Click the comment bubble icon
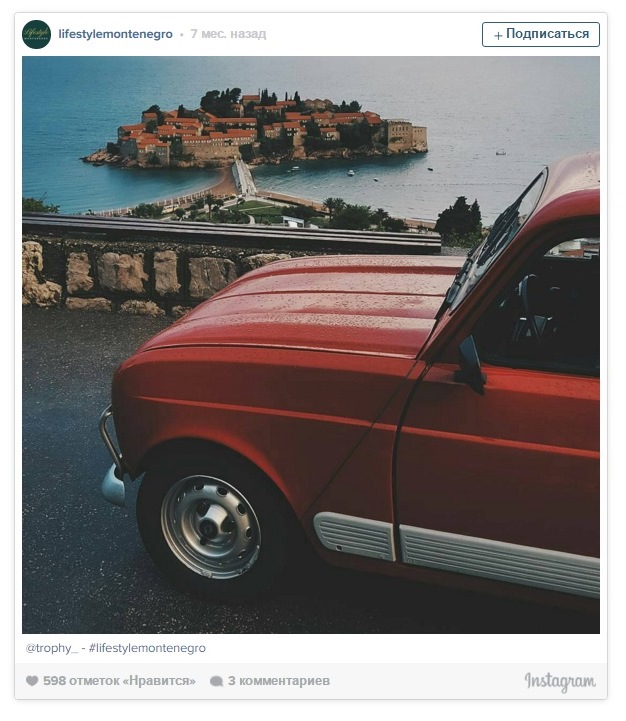 [x=216, y=681]
